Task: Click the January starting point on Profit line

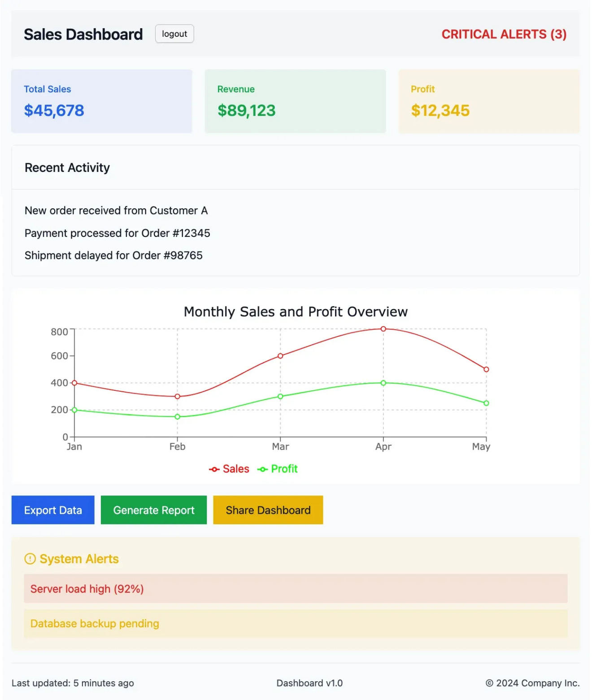Action: (x=74, y=409)
